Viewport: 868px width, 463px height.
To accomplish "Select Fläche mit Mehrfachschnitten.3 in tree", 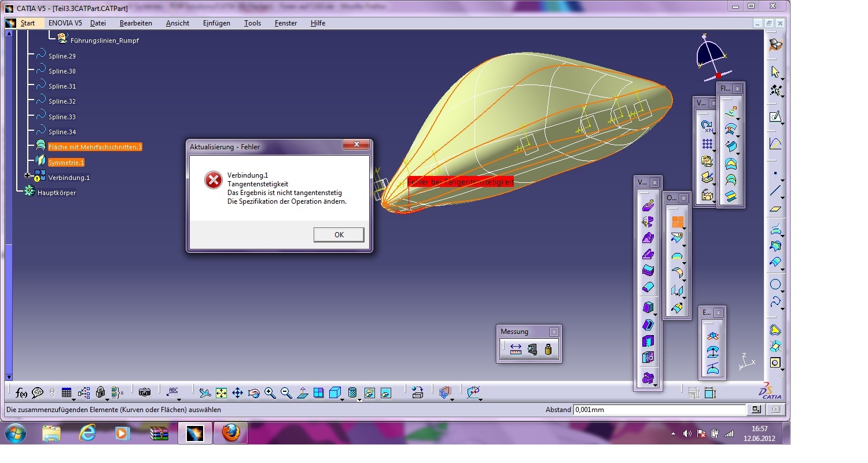I will (x=95, y=147).
